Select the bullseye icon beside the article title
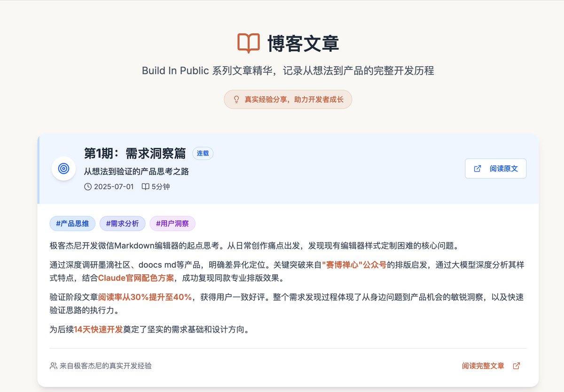564x392 pixels. 63,168
